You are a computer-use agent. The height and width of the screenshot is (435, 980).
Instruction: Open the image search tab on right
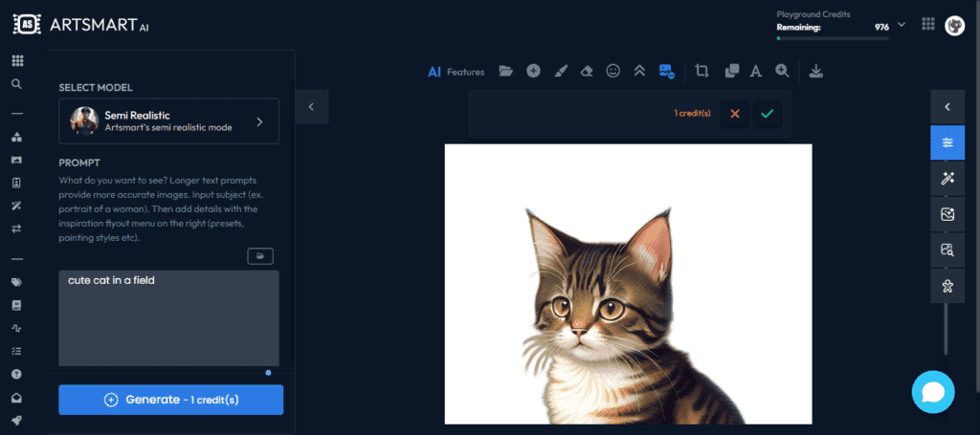[x=947, y=250]
